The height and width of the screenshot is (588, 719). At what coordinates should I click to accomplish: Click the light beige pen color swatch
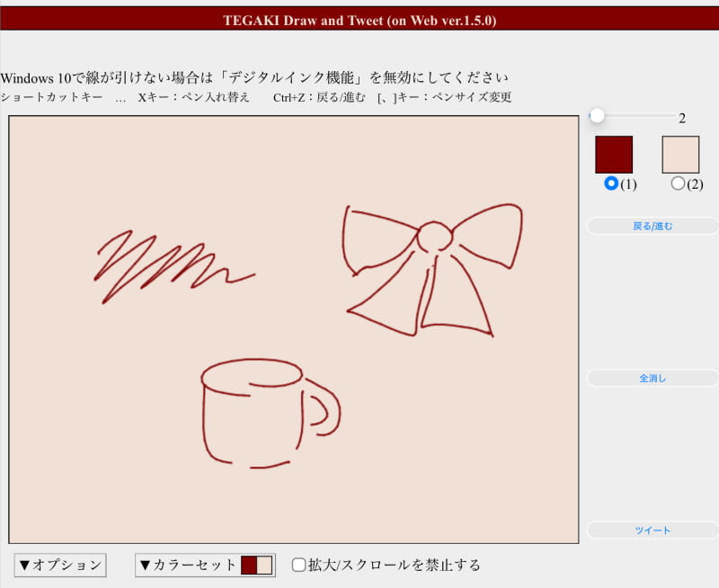click(680, 155)
